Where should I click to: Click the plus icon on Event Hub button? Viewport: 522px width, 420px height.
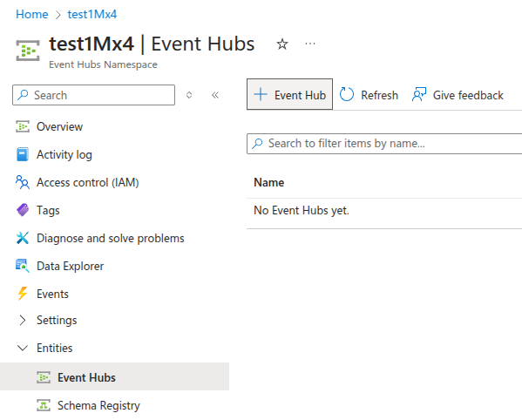click(261, 94)
